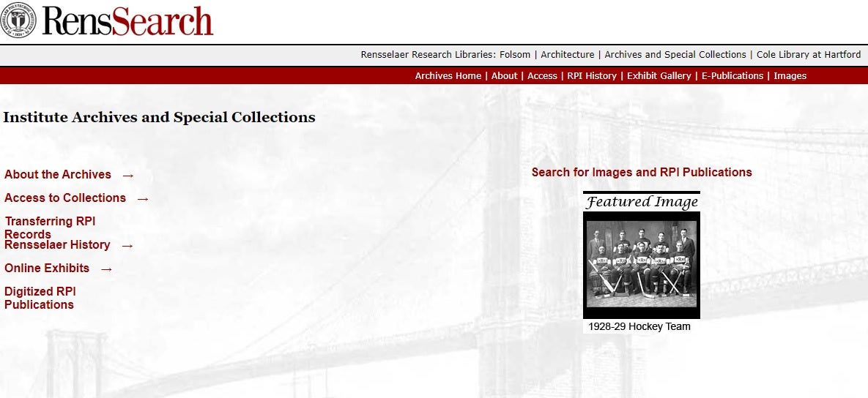868x398 pixels.
Task: Open Transferring RPI Records link
Action: click(x=50, y=228)
